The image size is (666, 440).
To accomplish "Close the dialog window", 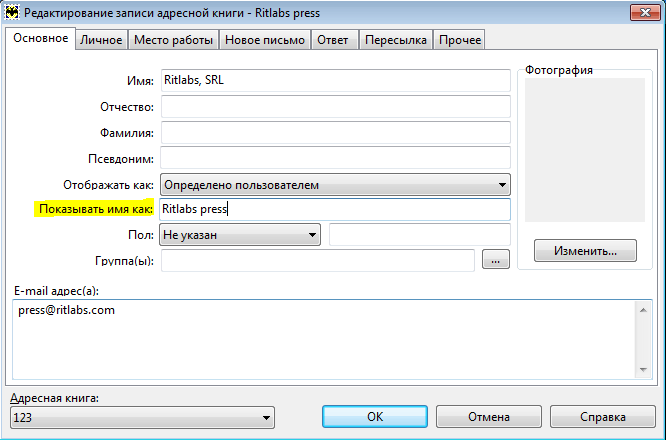I will (x=645, y=12).
